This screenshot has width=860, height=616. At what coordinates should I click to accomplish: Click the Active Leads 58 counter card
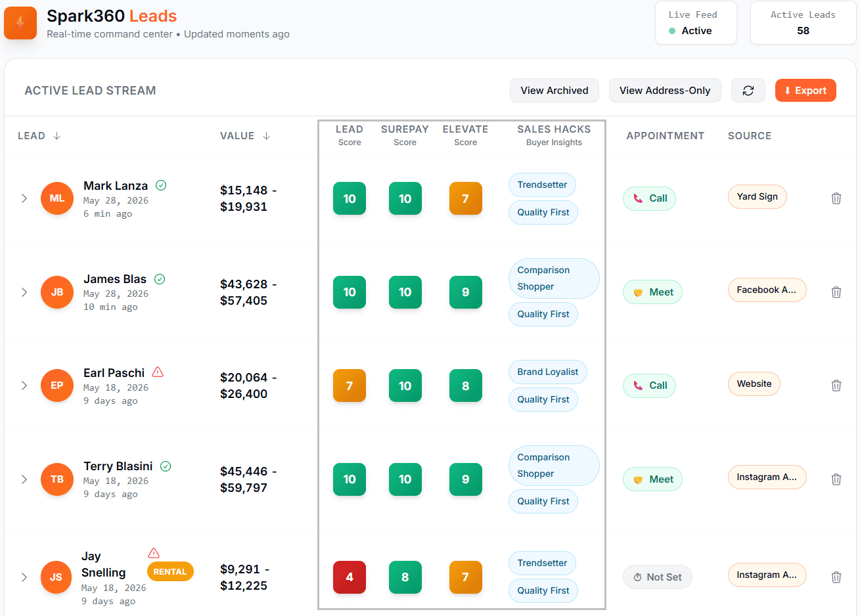point(803,23)
